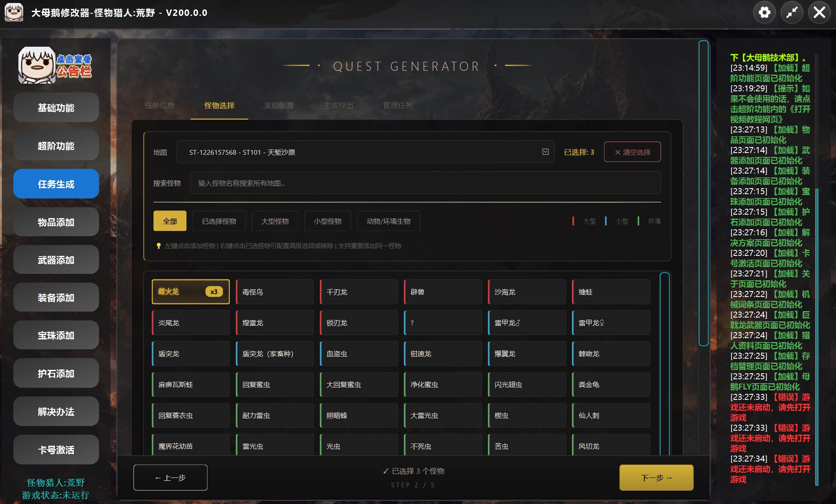Add the 盾突龙（家畜种）monster
This screenshot has height=504, width=836.
[275, 354]
